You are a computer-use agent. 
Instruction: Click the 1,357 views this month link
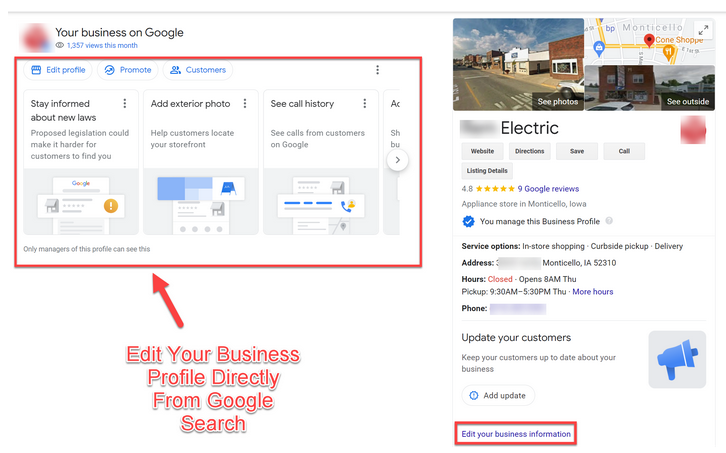tap(102, 45)
